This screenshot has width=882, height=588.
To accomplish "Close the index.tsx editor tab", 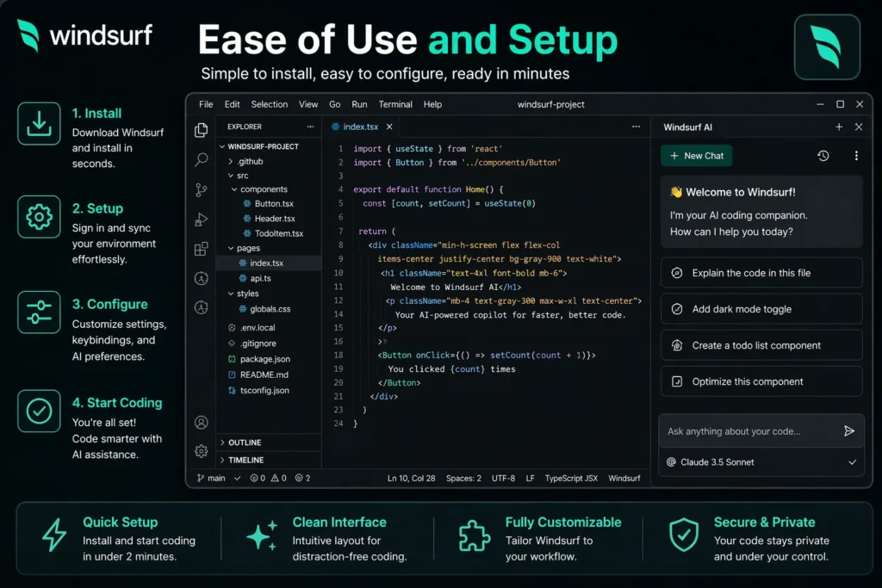I will click(389, 127).
